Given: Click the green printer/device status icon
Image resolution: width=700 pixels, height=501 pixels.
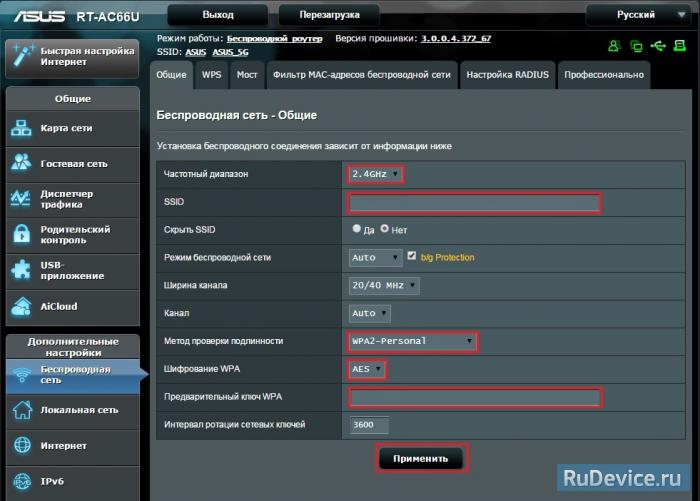Looking at the screenshot, I should click(x=679, y=46).
